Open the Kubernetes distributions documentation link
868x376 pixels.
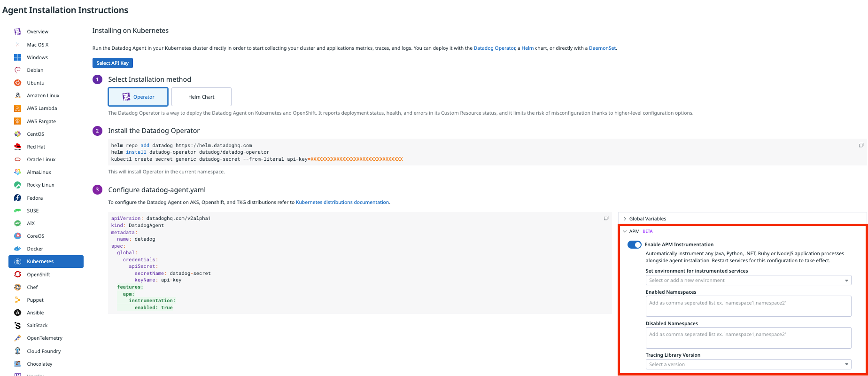tap(342, 202)
